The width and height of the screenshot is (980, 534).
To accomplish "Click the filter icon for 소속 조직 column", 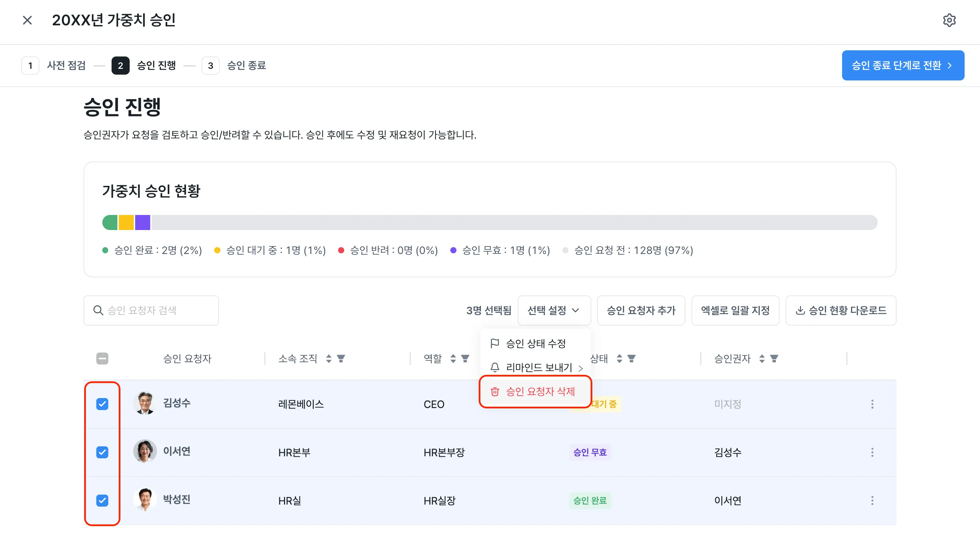I will (341, 358).
